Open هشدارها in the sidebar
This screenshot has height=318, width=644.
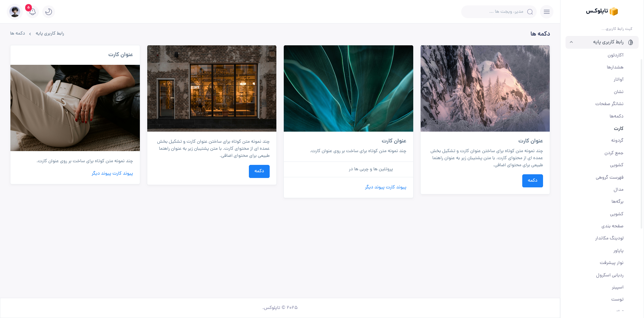(615, 67)
